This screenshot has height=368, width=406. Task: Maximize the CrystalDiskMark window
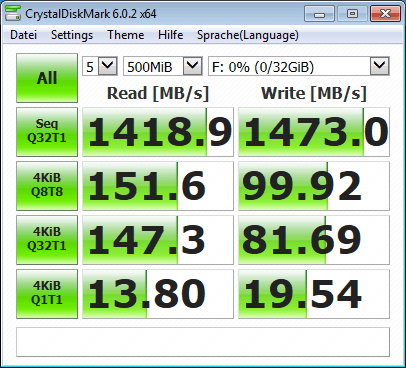(352, 14)
